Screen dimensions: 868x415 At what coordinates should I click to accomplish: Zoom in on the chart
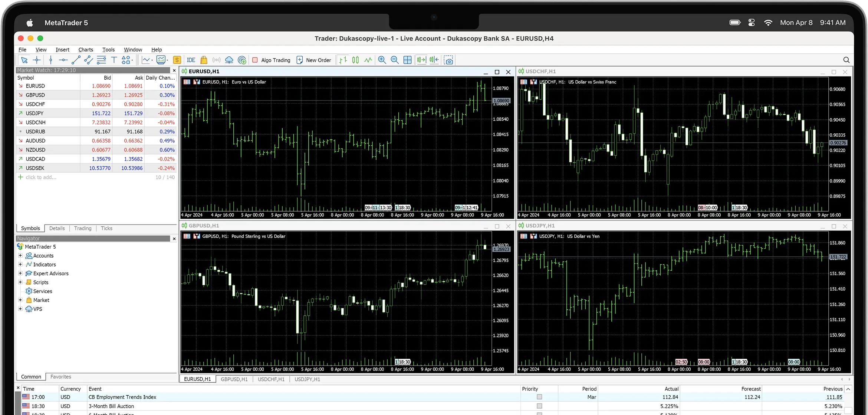click(382, 60)
